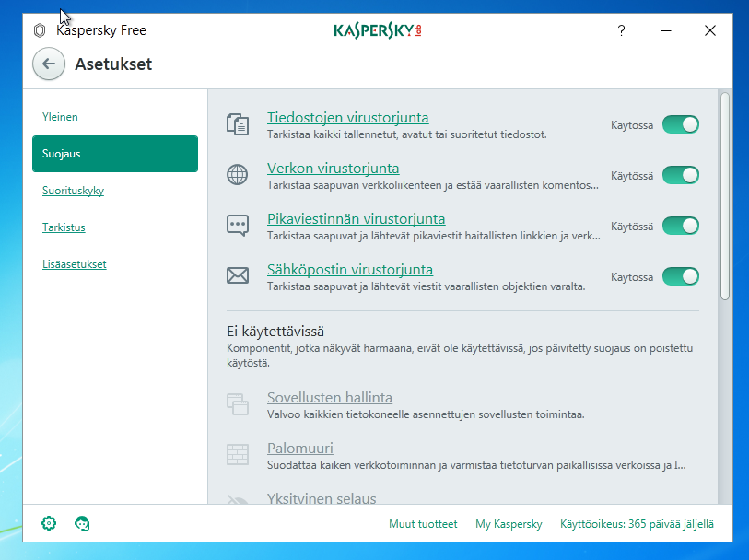Click the Ei käytettävissä heading
749x560 pixels.
pos(275,331)
